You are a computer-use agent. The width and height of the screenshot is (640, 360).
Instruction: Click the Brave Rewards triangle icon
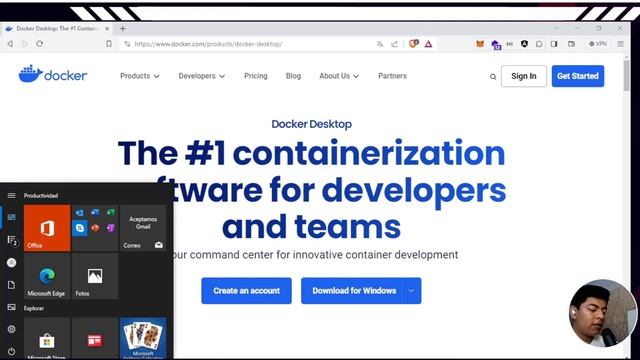pos(428,44)
